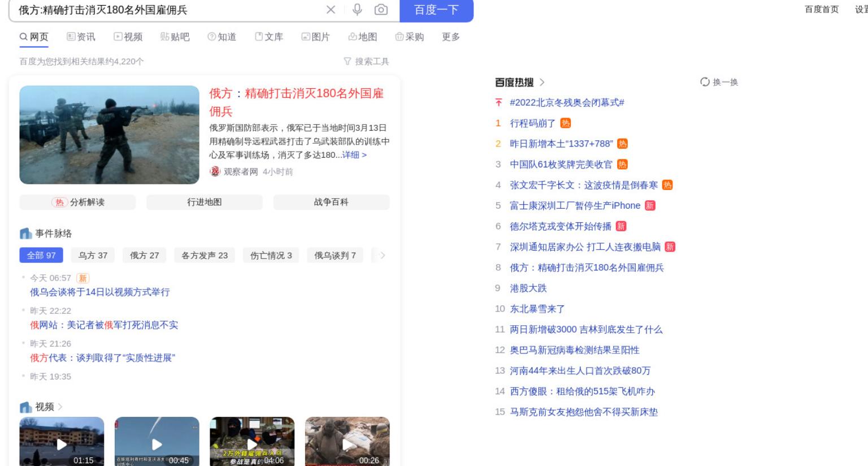The width and height of the screenshot is (868, 466).
Task: Select the 俄方 27 filter
Action: click(145, 255)
